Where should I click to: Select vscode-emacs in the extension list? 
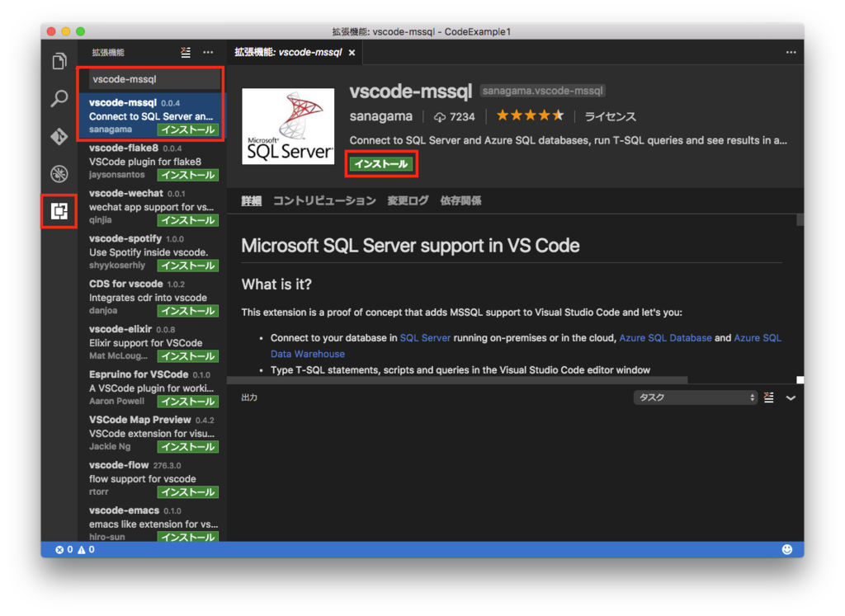click(153, 522)
